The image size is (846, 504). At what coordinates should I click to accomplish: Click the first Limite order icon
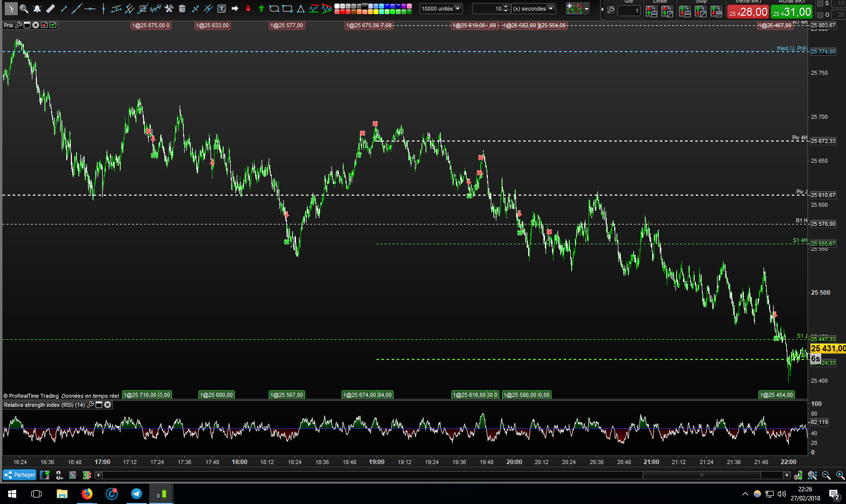click(x=652, y=11)
